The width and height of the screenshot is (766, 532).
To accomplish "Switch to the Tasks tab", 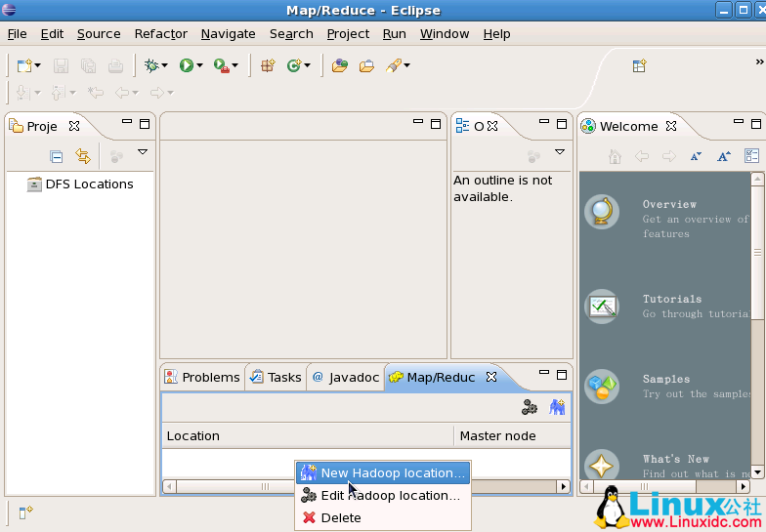I will coord(276,377).
